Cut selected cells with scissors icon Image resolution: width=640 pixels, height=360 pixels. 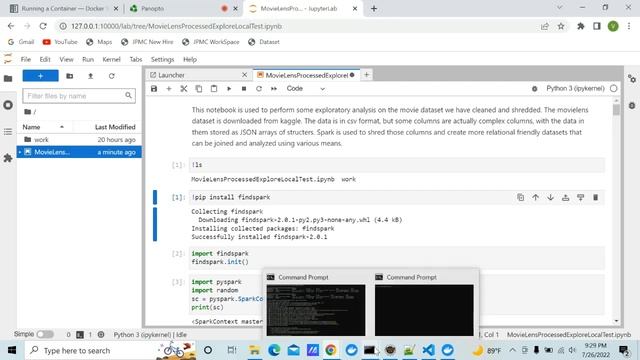184,89
